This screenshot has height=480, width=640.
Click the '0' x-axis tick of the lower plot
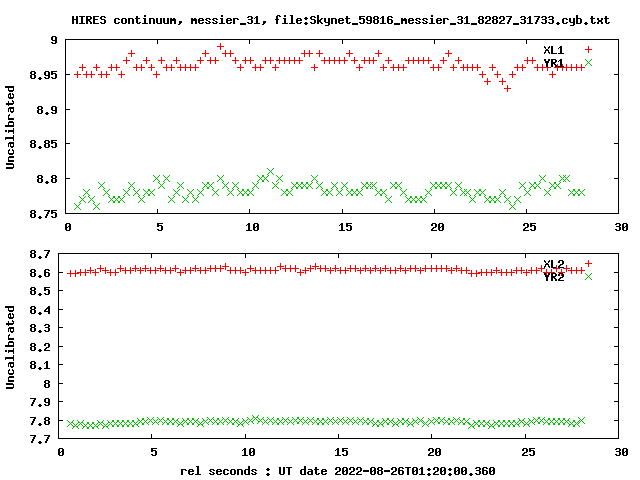(61, 452)
